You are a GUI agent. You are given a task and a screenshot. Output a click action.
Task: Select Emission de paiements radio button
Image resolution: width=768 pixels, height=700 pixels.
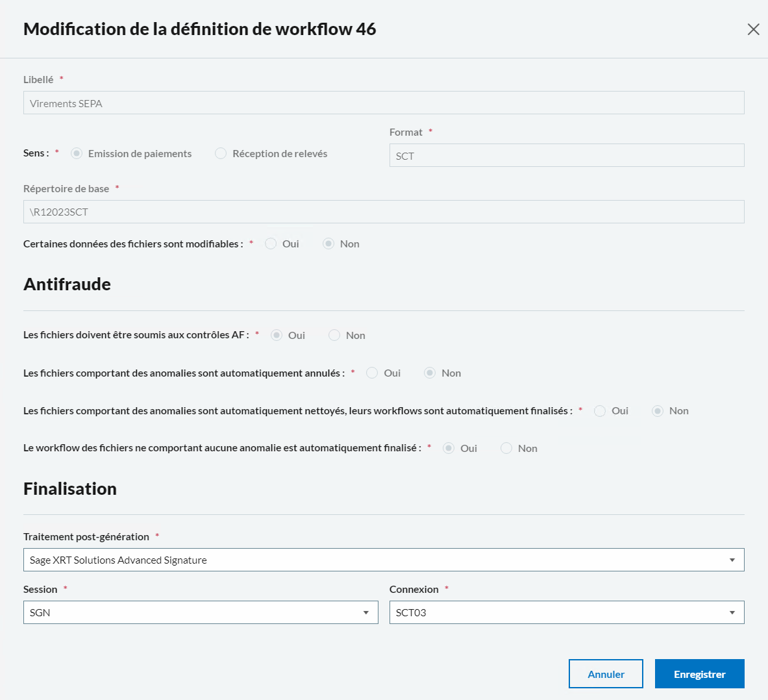77,154
